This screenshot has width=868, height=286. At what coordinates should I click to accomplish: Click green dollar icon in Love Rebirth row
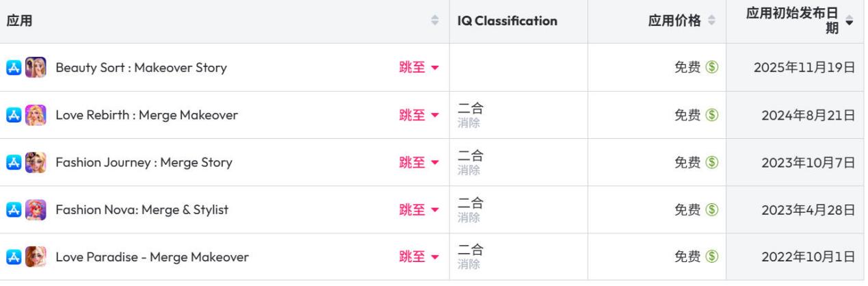[711, 115]
